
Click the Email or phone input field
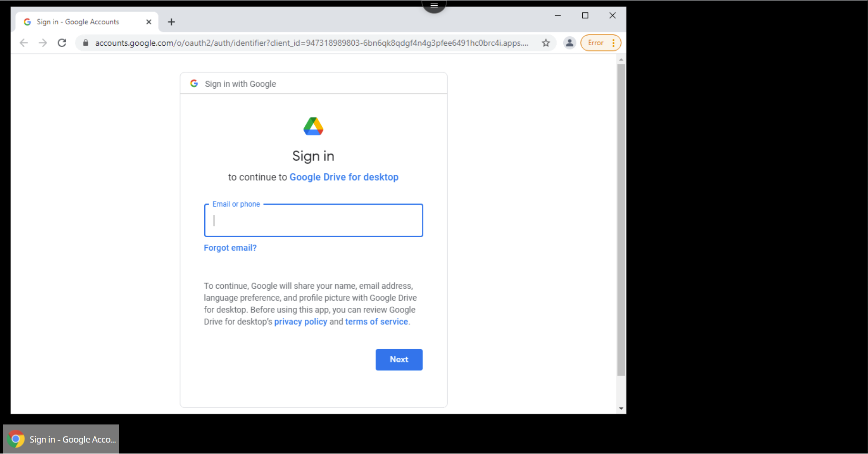point(313,221)
